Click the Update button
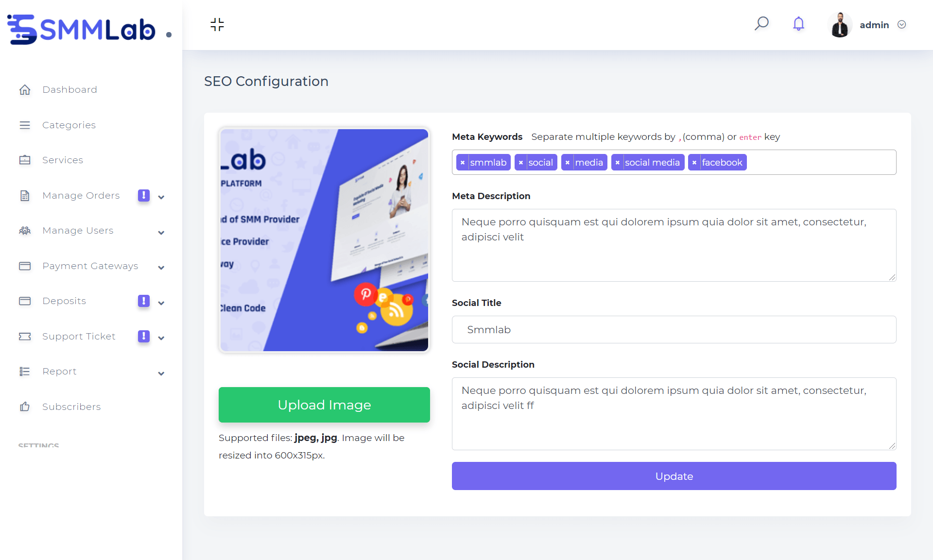This screenshot has width=933, height=560. [674, 476]
